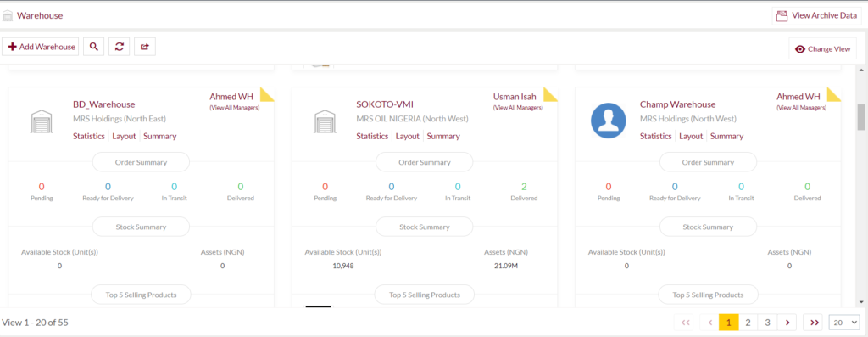This screenshot has width=868, height=337.
Task: Click Stock Summary pill on SOKOTO-VMI card
Action: point(425,227)
